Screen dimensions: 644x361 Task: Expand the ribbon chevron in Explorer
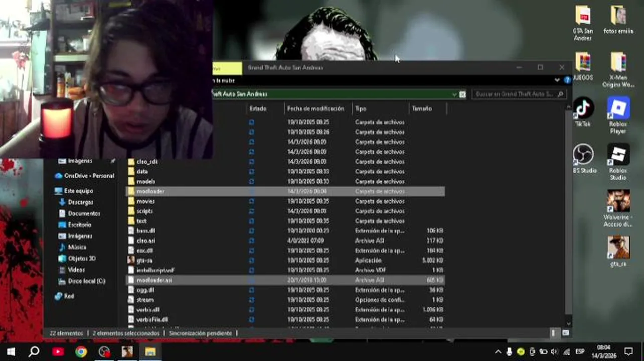click(557, 80)
